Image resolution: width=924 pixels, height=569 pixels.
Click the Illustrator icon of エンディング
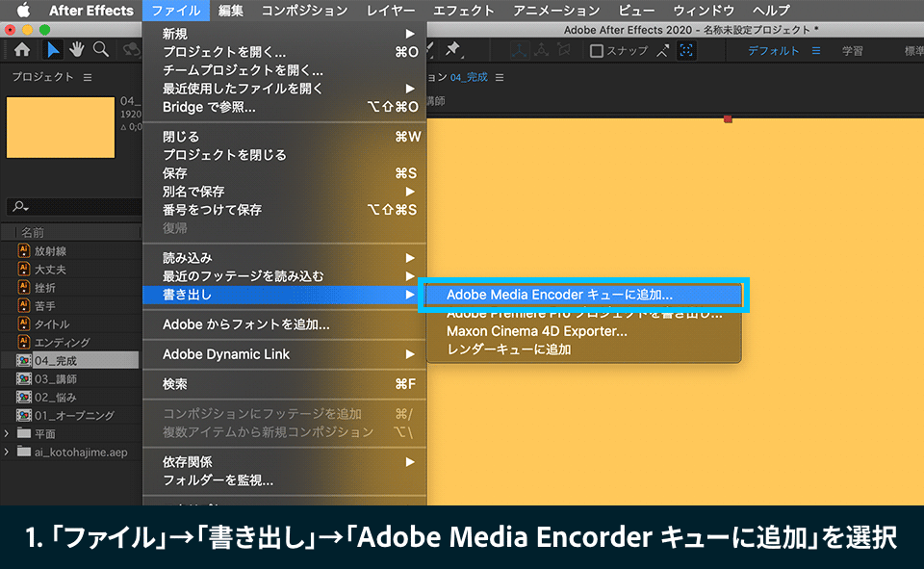click(23, 342)
